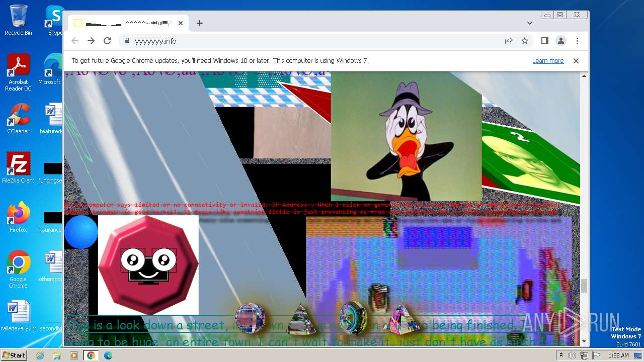This screenshot has width=644, height=362.
Task: Open Acrobat Reader DC shortcut
Action: [x=18, y=73]
